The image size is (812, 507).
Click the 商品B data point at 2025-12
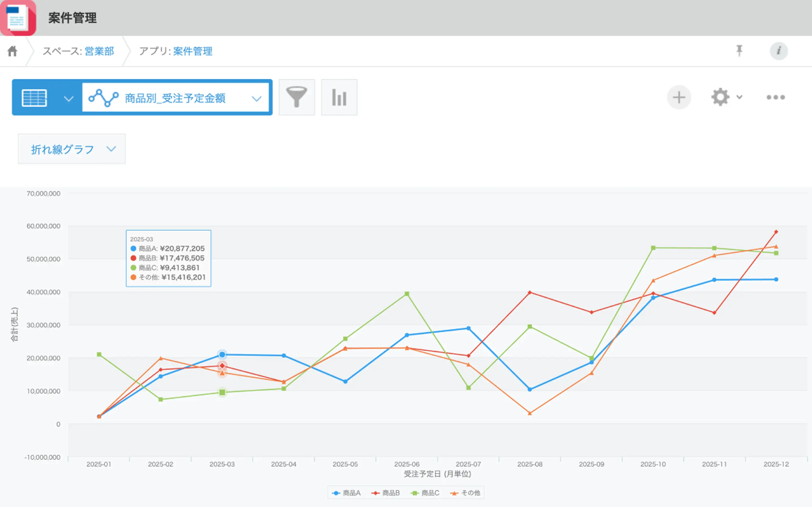point(776,232)
